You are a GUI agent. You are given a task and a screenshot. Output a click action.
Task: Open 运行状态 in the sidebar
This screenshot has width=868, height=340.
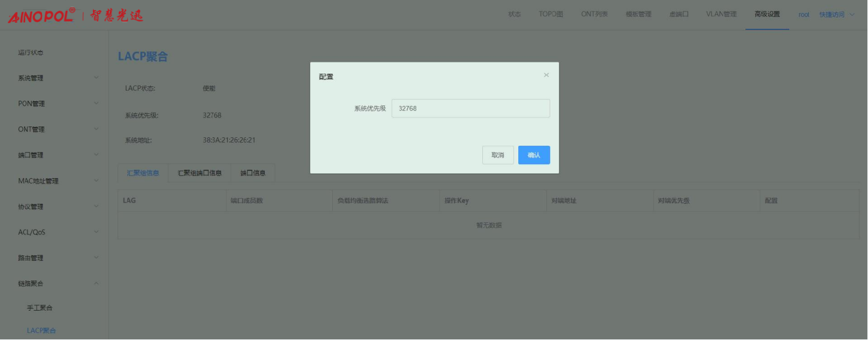(31, 53)
